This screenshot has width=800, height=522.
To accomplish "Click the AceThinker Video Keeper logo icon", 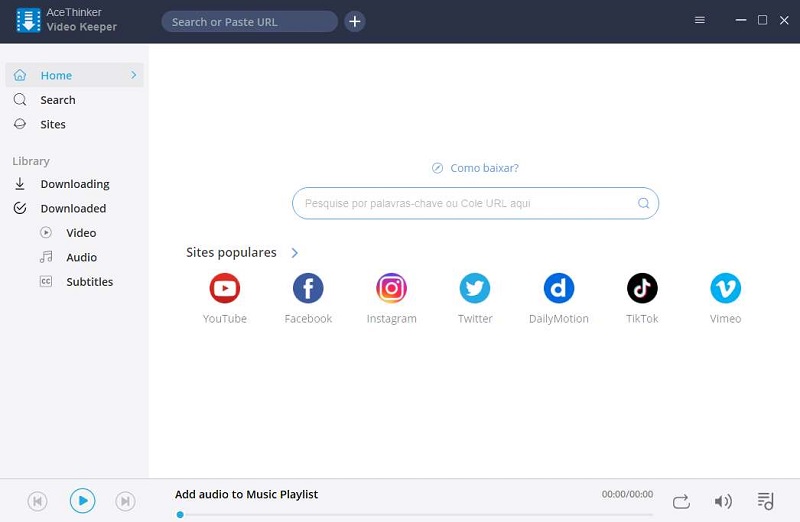I will (28, 20).
